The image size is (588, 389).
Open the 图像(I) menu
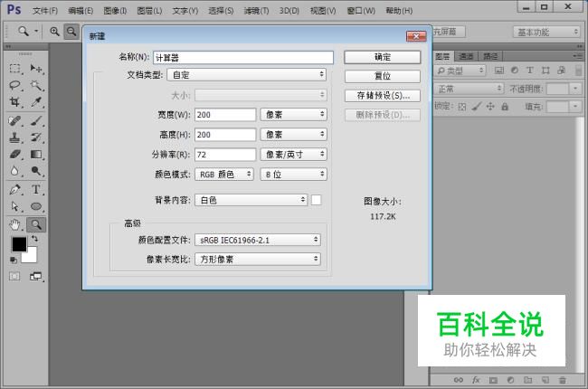[x=115, y=11]
